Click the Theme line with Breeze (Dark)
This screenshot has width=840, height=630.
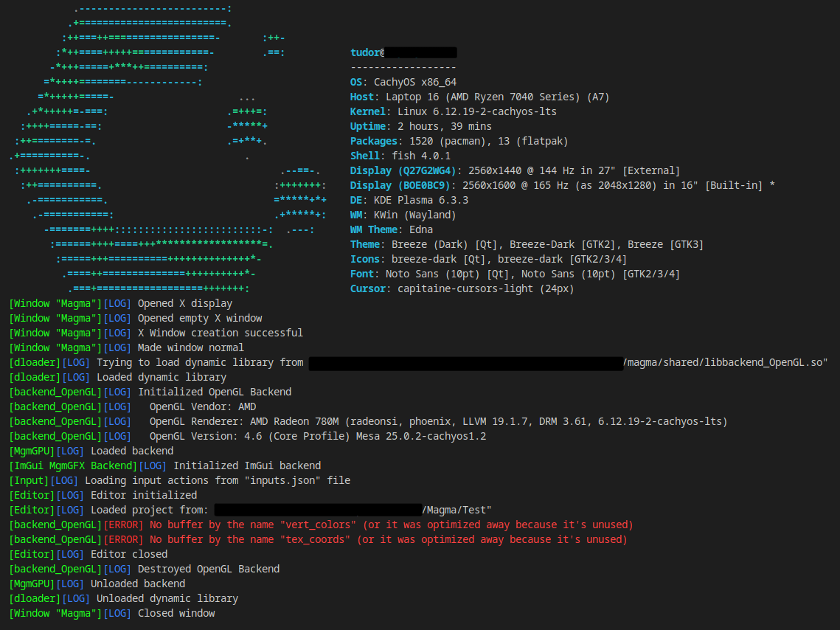[x=527, y=244]
